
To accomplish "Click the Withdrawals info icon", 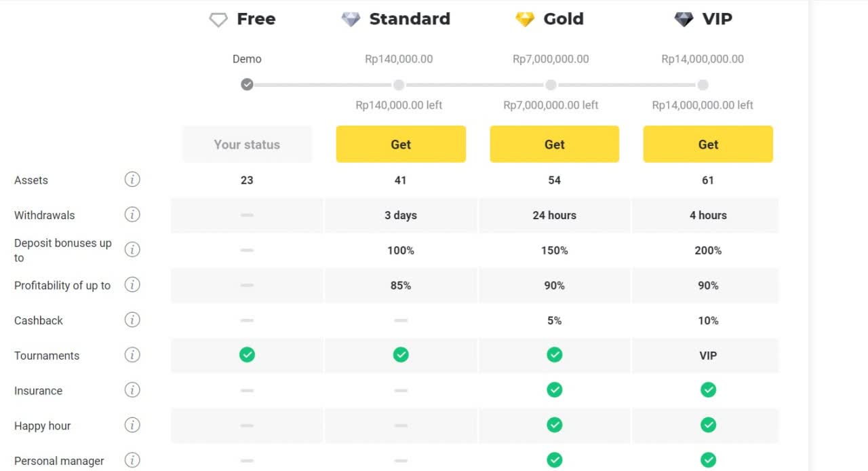I will tap(132, 214).
